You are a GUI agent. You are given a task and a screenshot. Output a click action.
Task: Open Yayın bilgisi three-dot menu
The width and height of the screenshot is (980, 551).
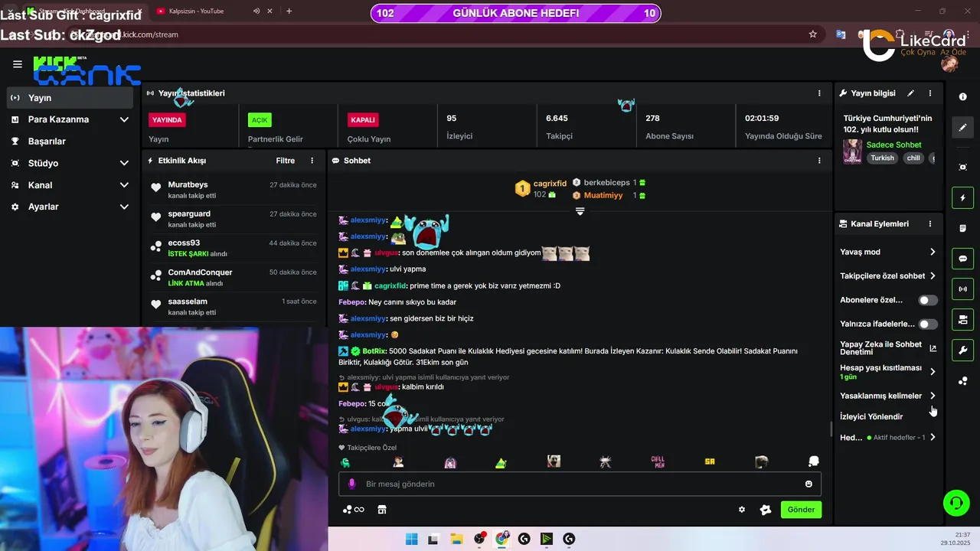pyautogui.click(x=930, y=93)
